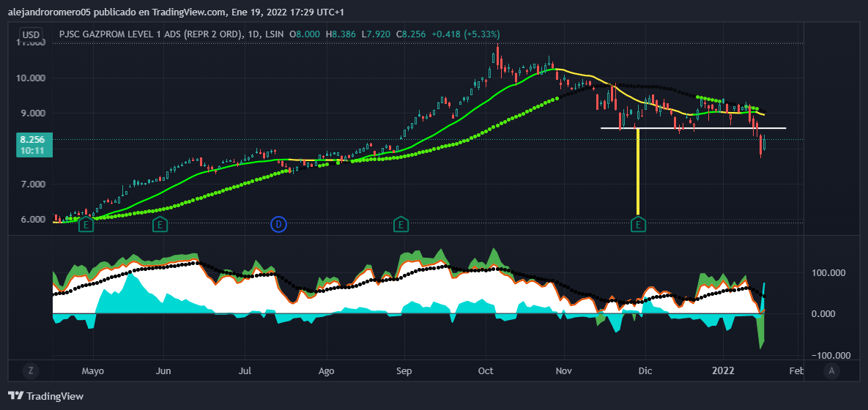Click the Jul label on time axis
Image resolution: width=868 pixels, height=410 pixels.
[x=246, y=370]
